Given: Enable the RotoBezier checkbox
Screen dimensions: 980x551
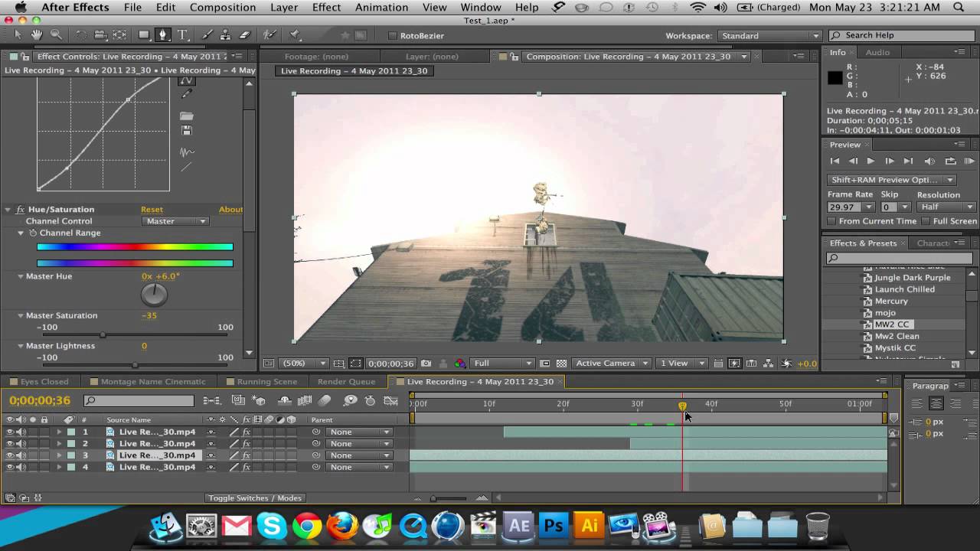Looking at the screenshot, I should (x=393, y=36).
